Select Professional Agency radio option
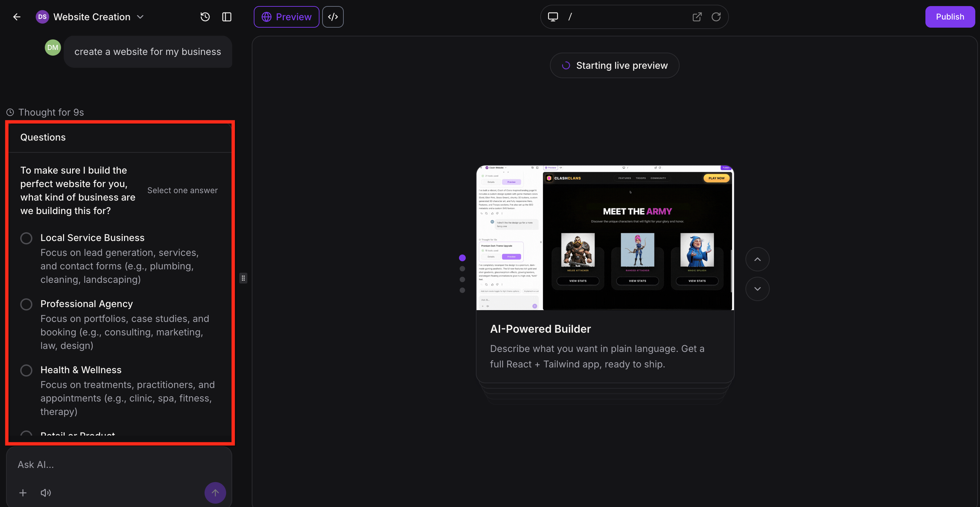Image resolution: width=980 pixels, height=507 pixels. [x=26, y=304]
